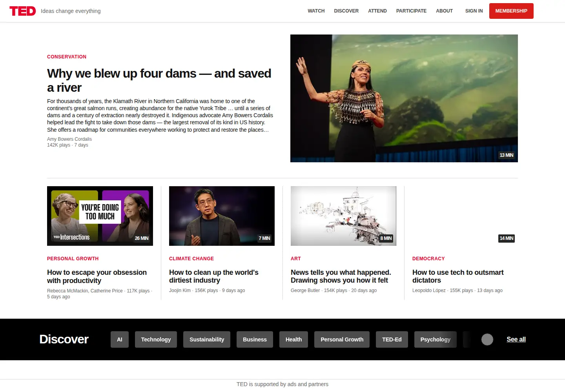Open the WATCH menu

click(x=316, y=11)
